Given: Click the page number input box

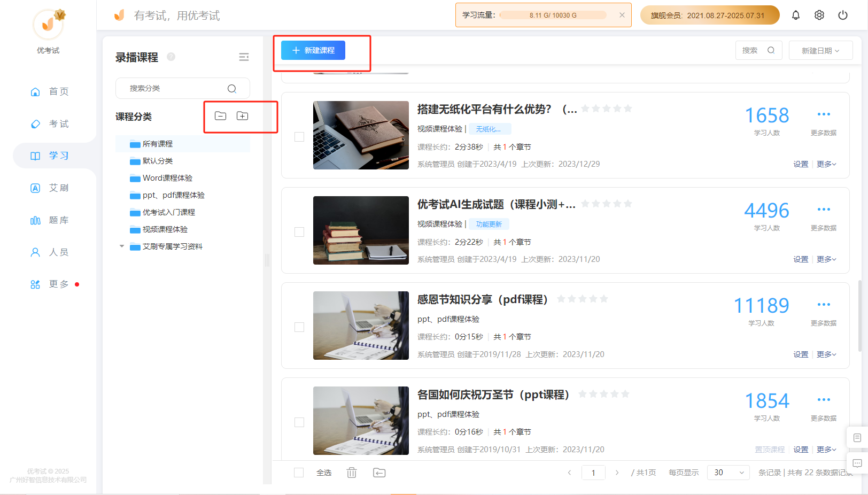Looking at the screenshot, I should pos(593,473).
